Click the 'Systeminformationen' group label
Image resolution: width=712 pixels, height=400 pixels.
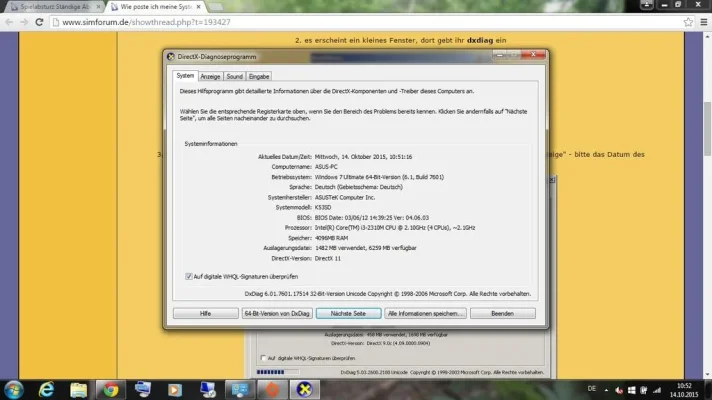click(211, 143)
